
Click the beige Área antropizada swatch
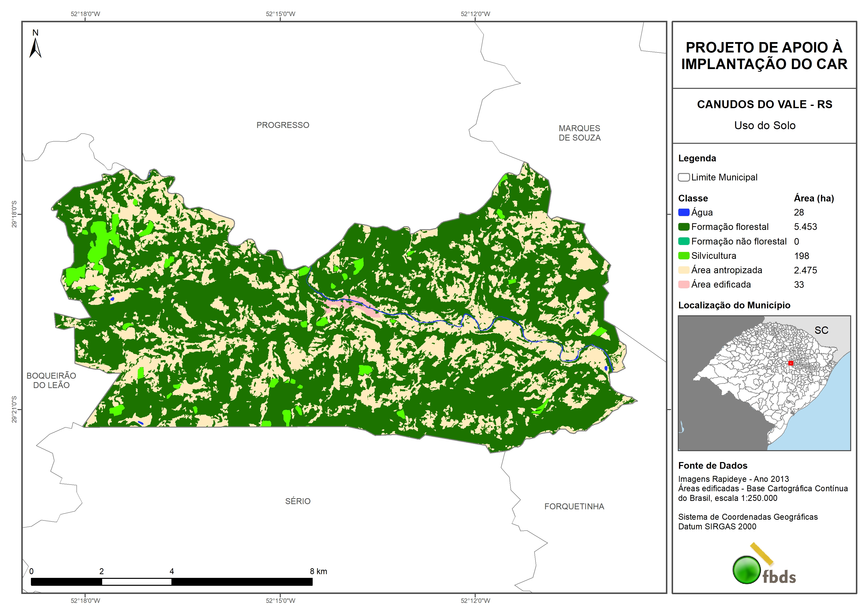683,270
